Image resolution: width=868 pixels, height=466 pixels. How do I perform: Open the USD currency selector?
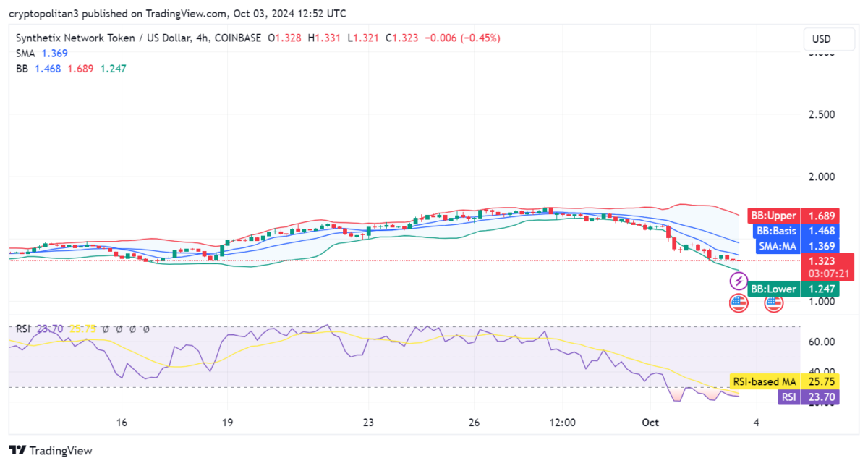pyautogui.click(x=822, y=39)
